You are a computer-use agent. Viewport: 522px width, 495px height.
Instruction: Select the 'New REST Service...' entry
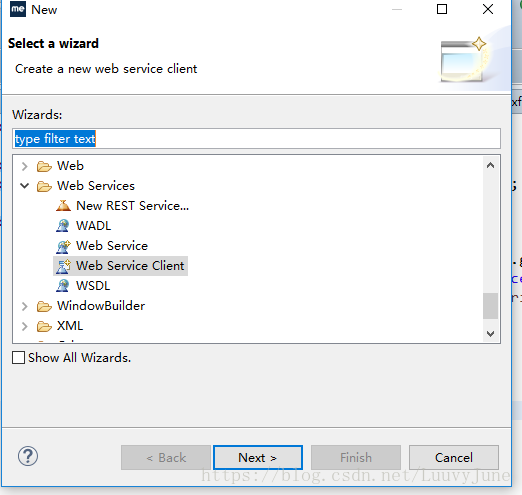pos(132,206)
